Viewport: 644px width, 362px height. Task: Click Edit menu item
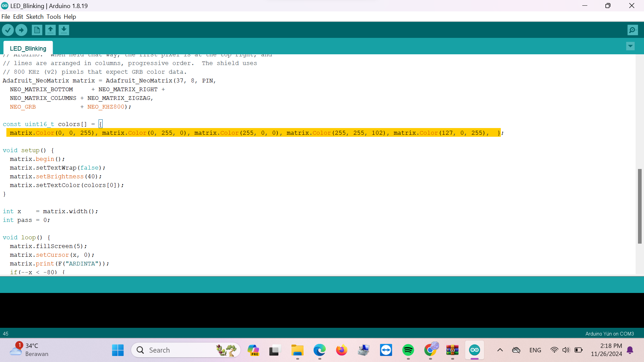[x=18, y=17]
